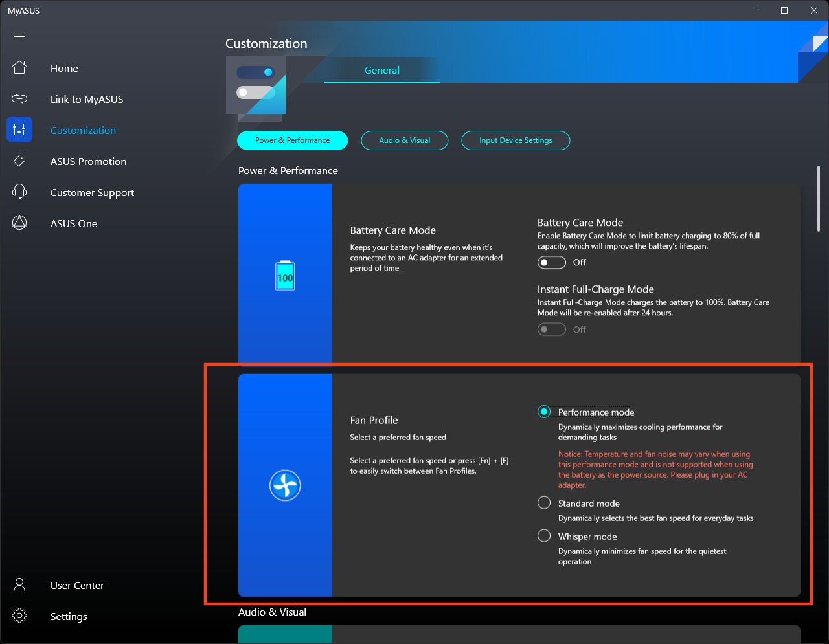The width and height of the screenshot is (829, 644).
Task: Close the MyASUS window
Action: pos(814,10)
